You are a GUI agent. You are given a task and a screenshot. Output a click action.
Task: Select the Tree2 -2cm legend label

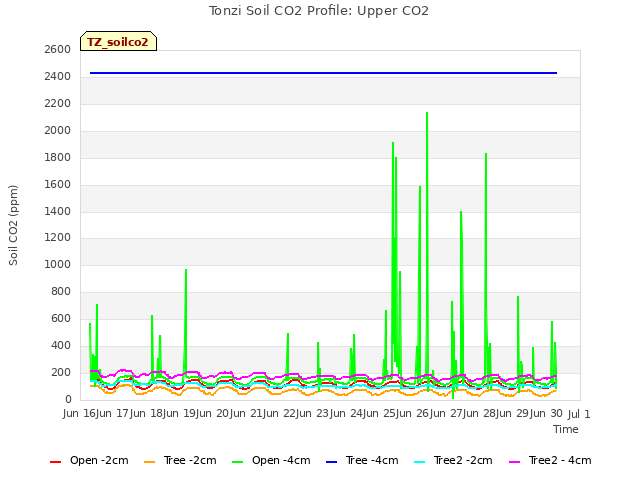tap(463, 460)
